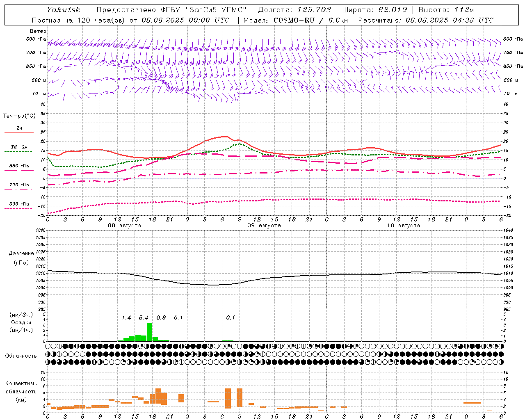Click the 09 августа date label
The image size is (525, 420).
264,226
